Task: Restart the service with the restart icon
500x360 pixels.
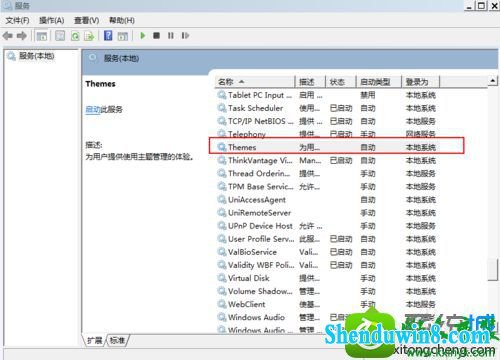Action: tap(185, 35)
